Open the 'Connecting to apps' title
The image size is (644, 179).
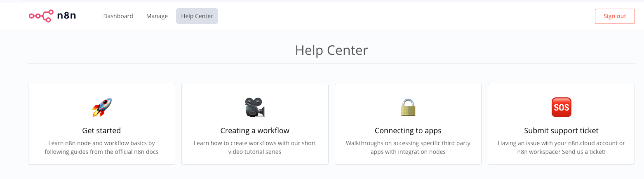408,131
